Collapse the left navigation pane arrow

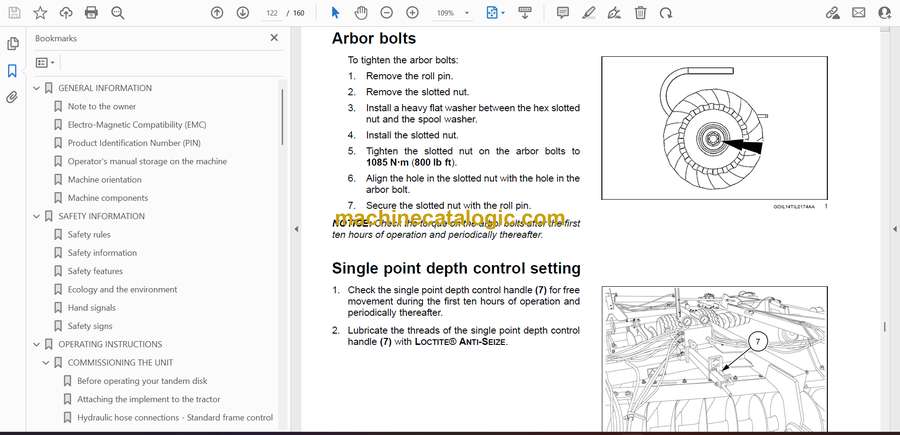click(296, 229)
